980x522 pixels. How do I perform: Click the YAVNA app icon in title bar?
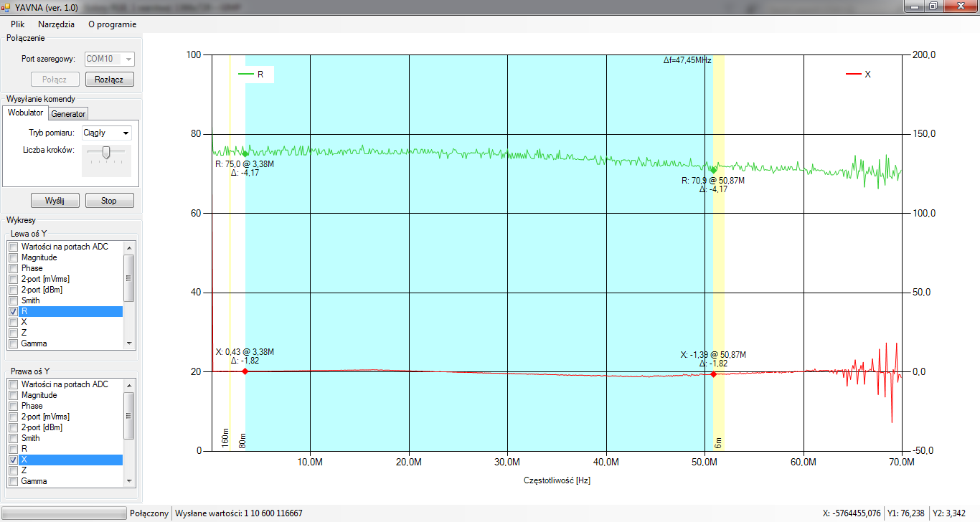coord(6,6)
